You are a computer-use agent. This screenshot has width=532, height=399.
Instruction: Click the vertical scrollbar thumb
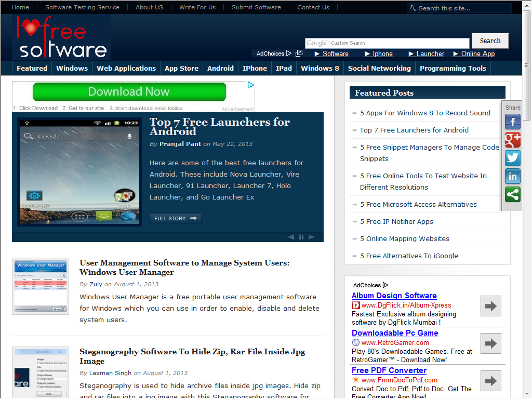(526, 65)
